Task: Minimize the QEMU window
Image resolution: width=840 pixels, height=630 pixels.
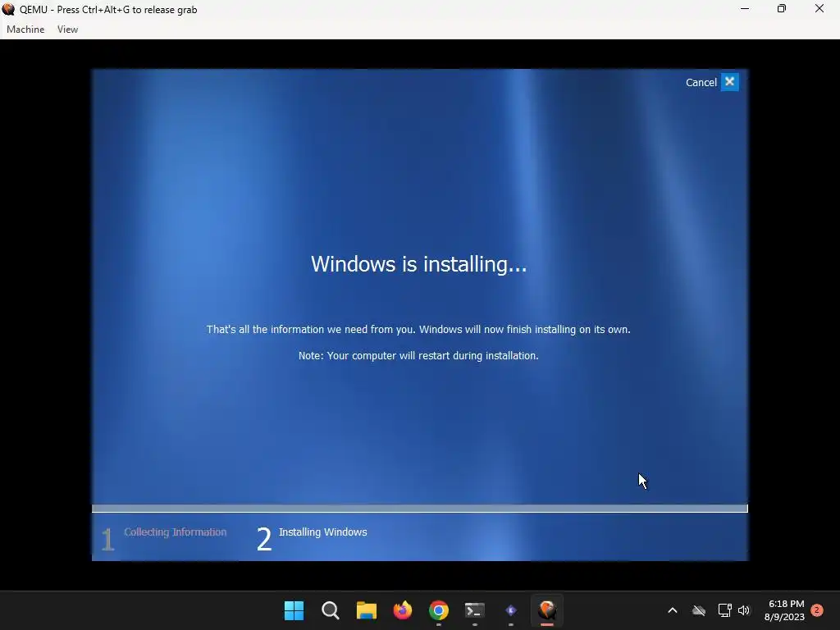Action: [x=745, y=9]
